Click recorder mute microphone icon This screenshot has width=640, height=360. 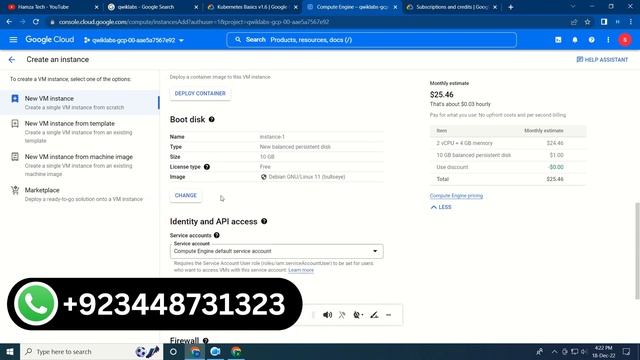tap(342, 315)
